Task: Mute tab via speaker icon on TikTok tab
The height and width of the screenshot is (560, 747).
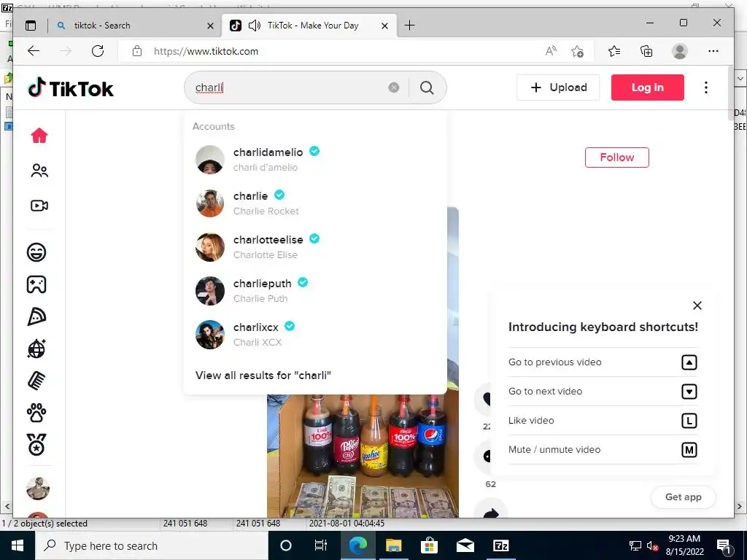Action: (255, 26)
